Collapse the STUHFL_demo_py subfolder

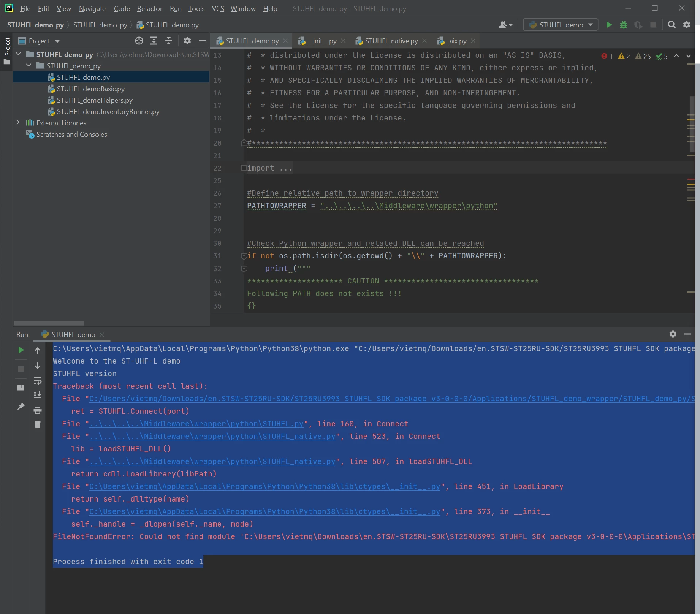[x=29, y=66]
